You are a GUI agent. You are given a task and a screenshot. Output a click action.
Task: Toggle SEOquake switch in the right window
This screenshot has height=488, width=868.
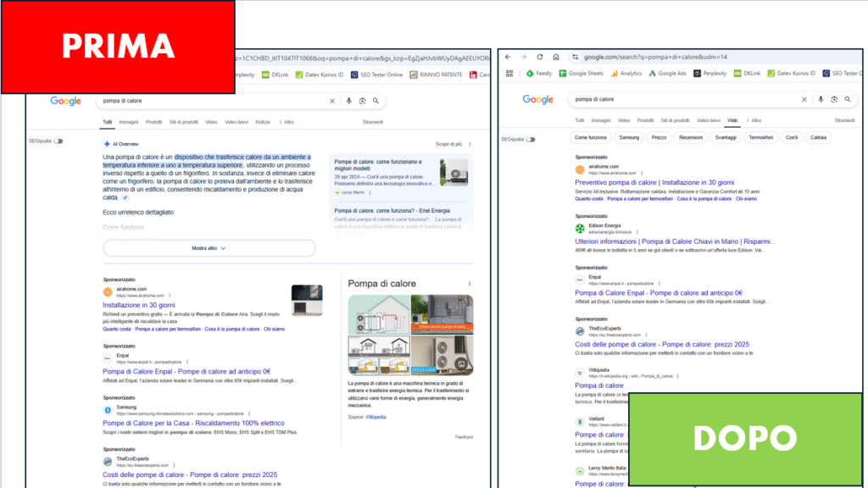pyautogui.click(x=531, y=140)
